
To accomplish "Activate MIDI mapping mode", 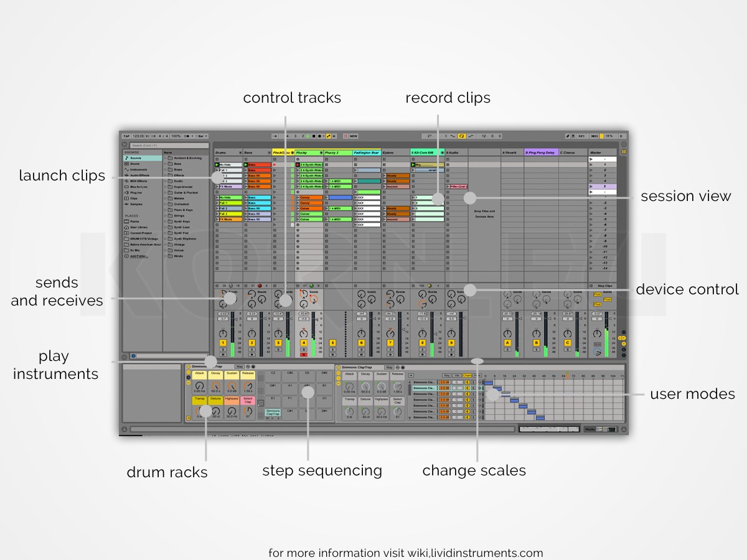I will tap(594, 136).
